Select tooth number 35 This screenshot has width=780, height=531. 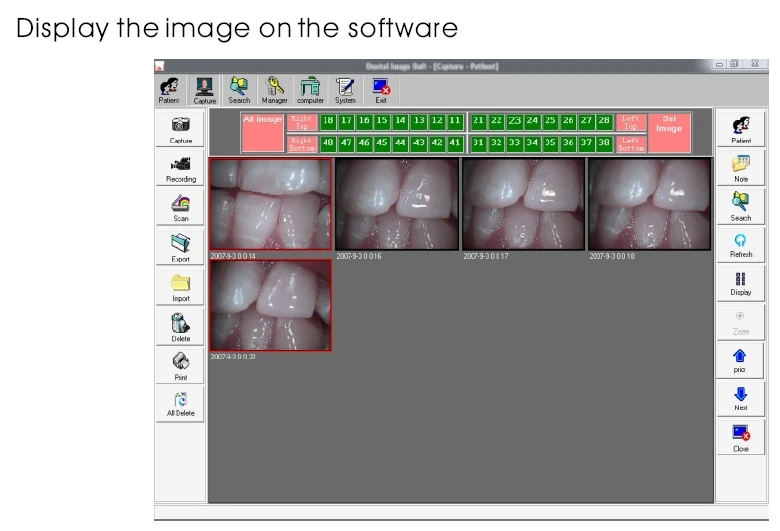(x=550, y=143)
